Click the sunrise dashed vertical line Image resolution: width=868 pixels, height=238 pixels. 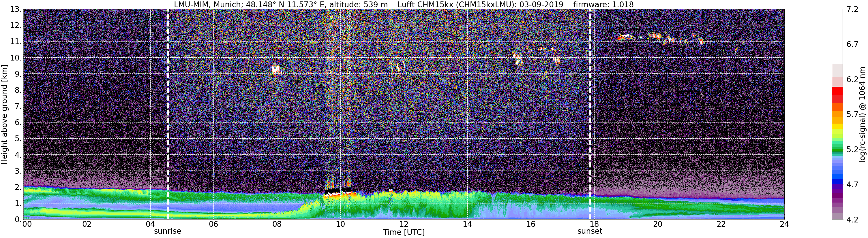pos(168,114)
